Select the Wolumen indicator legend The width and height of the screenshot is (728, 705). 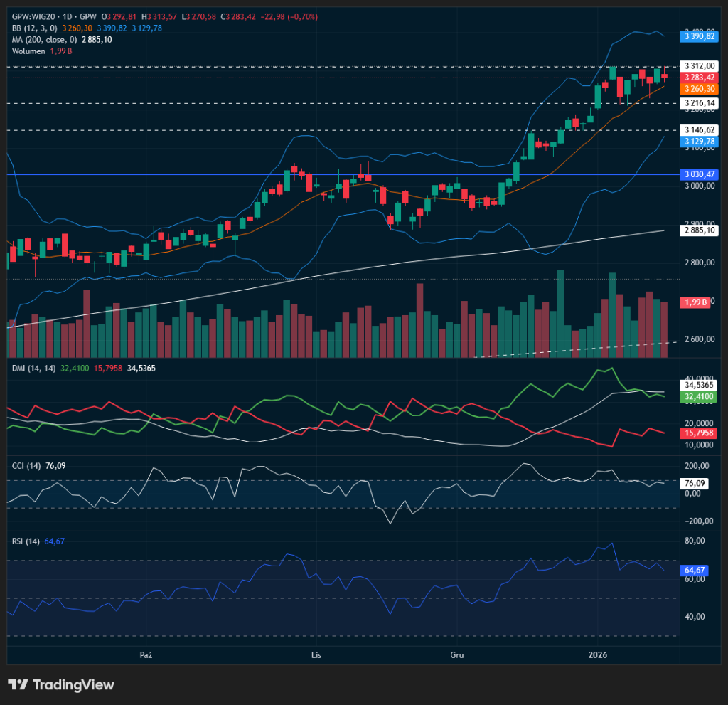28,51
